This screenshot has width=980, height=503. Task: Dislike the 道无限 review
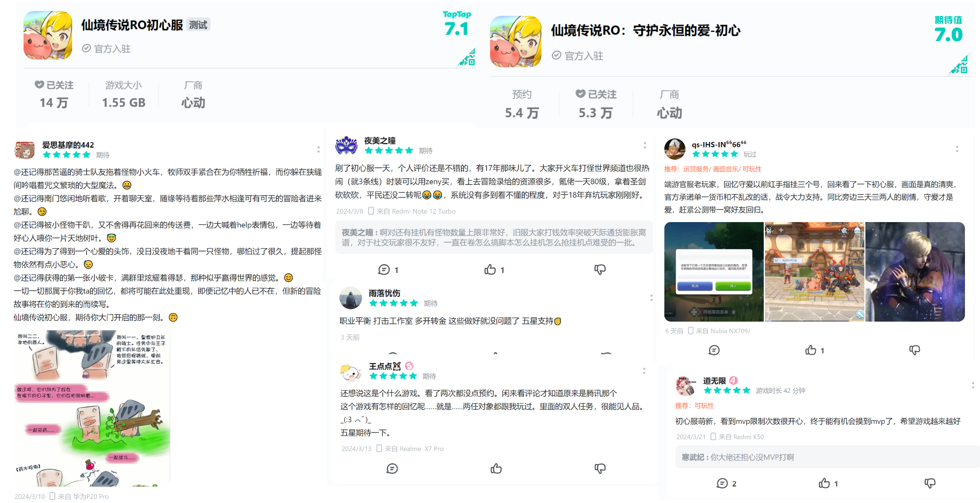point(930,484)
